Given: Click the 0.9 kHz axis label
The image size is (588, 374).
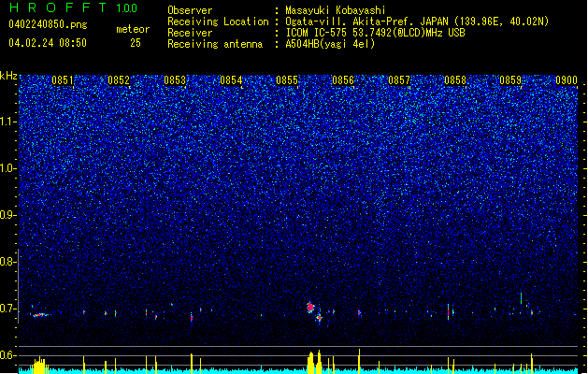Looking at the screenshot, I should [8, 215].
